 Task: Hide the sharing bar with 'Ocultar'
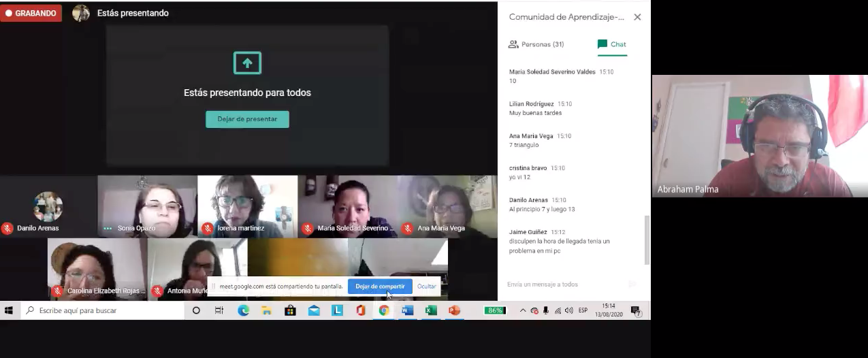click(426, 287)
